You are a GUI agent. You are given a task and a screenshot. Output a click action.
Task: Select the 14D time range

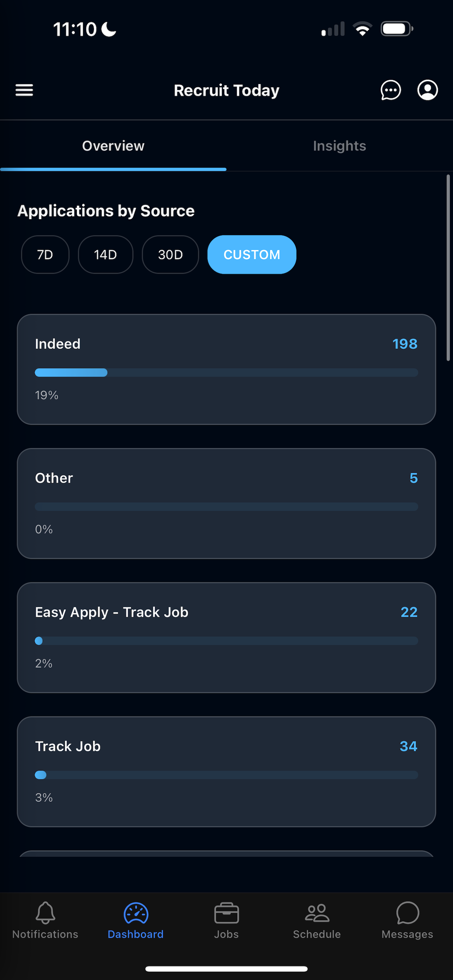(106, 254)
